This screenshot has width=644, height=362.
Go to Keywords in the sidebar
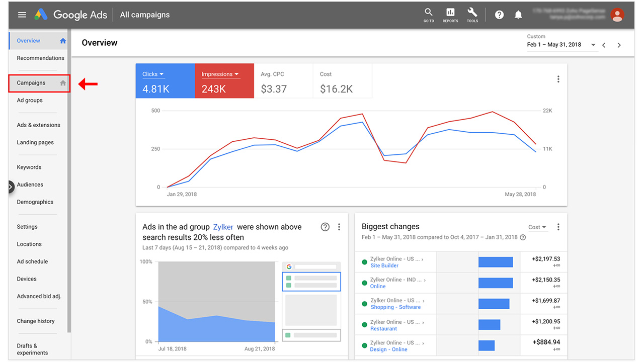29,167
